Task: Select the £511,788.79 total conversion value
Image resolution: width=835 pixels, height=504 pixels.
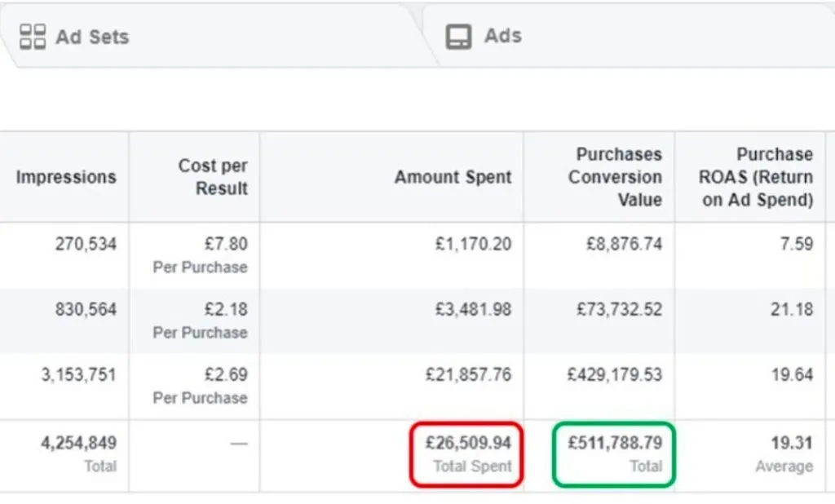Action: [x=614, y=443]
